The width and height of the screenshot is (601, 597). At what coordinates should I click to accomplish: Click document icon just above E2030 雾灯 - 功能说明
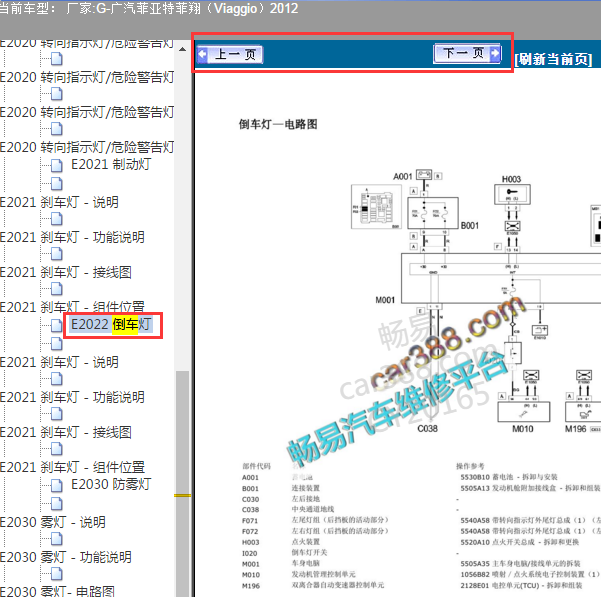coord(57,539)
